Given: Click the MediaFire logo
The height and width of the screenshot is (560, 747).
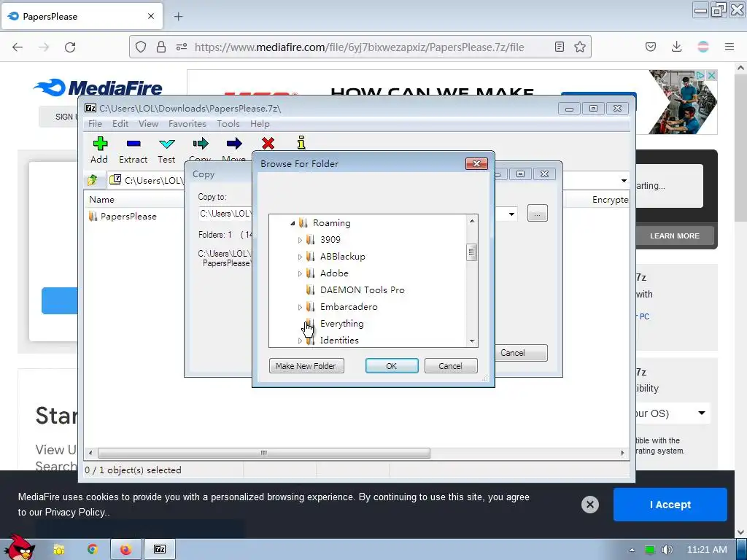Looking at the screenshot, I should click(x=98, y=87).
